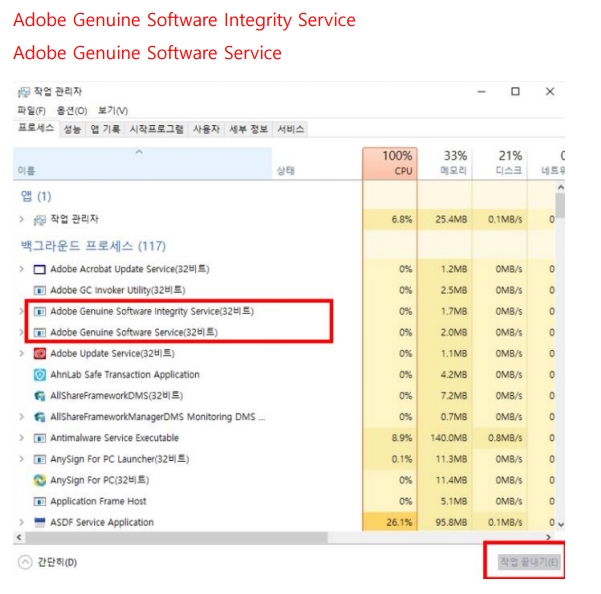Viewport: 601px width, 594px height.
Task: Click the 간단히(D) fewer details button
Action: pos(48,563)
